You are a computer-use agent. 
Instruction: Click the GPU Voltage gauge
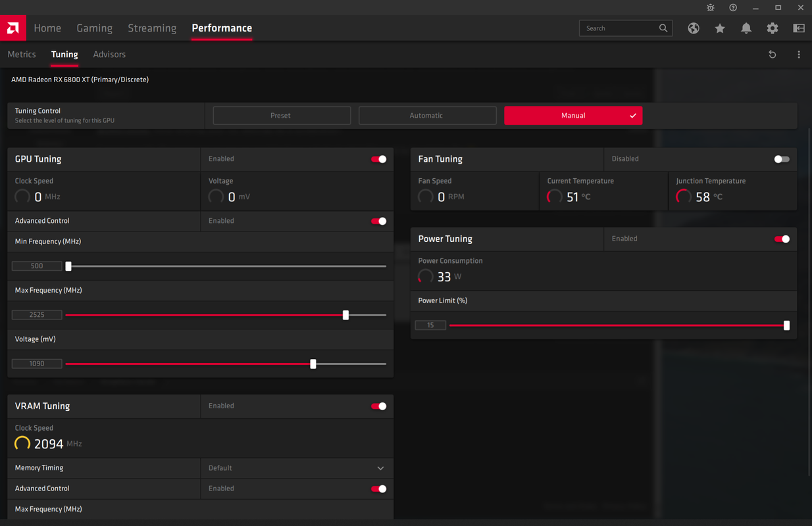pyautogui.click(x=216, y=197)
